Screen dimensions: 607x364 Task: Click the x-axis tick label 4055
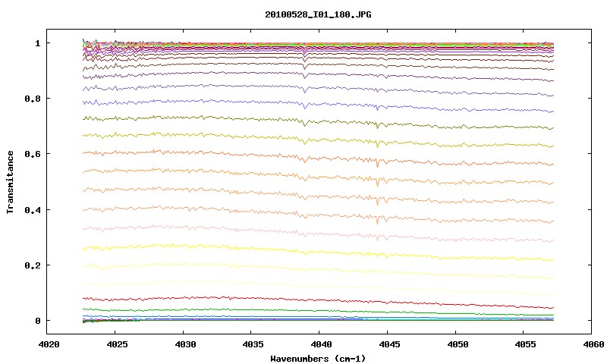tap(525, 344)
